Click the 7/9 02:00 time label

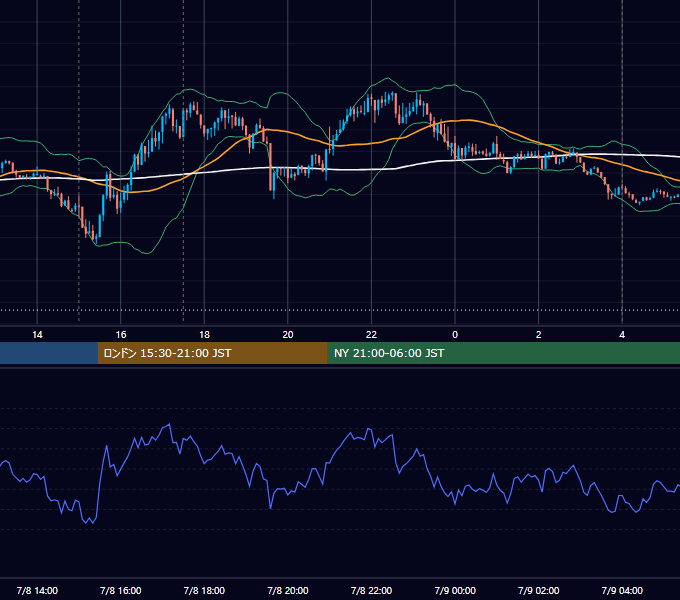pyautogui.click(x=538, y=590)
